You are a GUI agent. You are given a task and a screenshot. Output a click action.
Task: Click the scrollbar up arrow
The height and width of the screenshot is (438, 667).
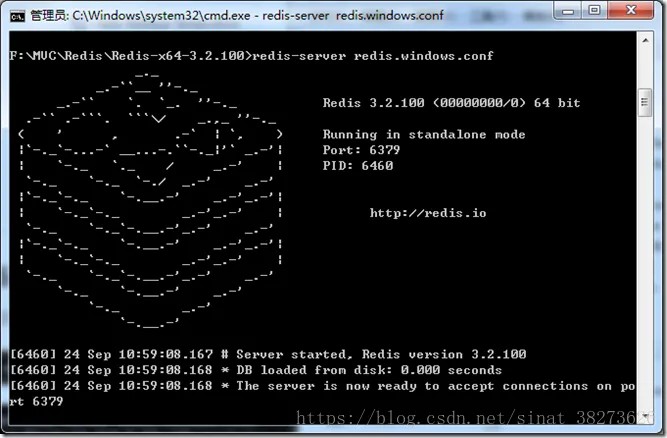(645, 41)
